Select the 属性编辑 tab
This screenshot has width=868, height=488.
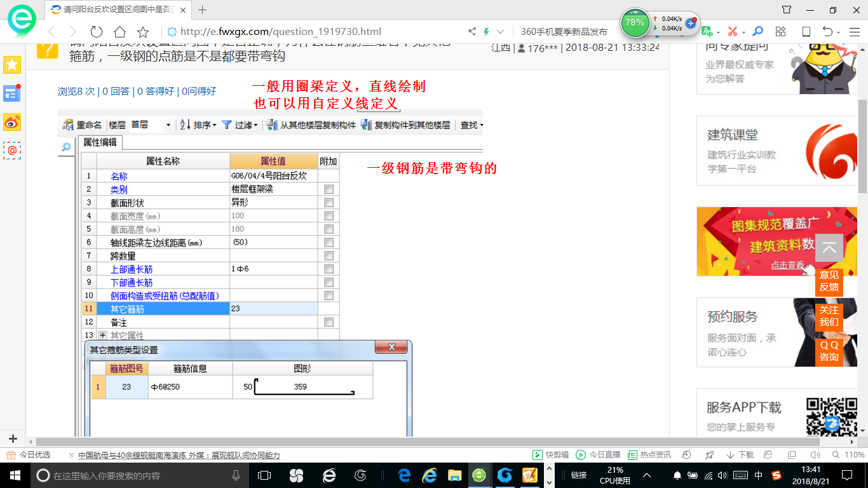point(100,143)
